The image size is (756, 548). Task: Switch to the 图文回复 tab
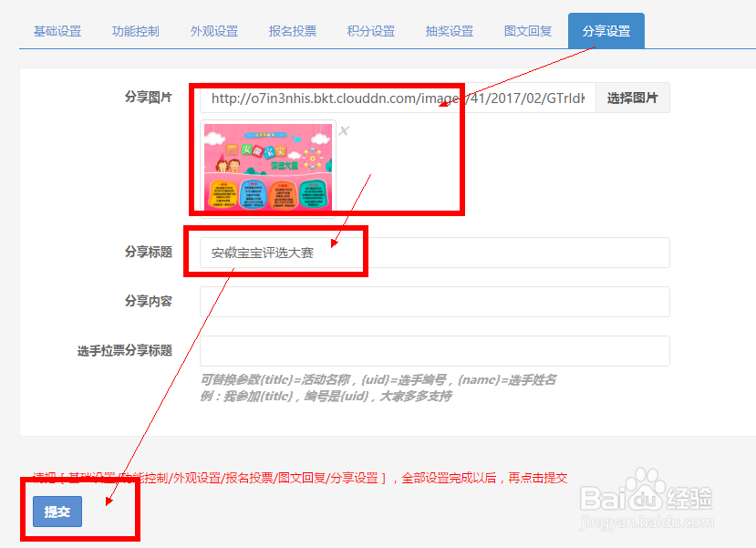(x=527, y=31)
